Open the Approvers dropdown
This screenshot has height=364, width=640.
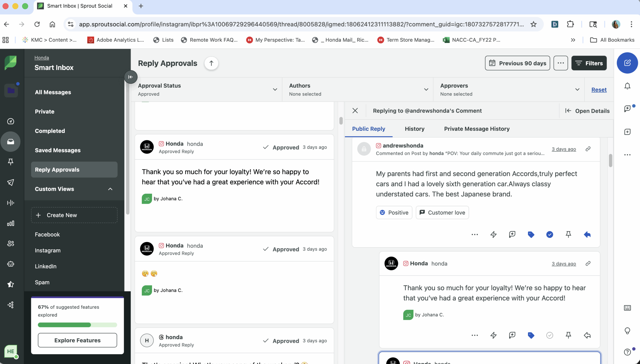tap(577, 89)
